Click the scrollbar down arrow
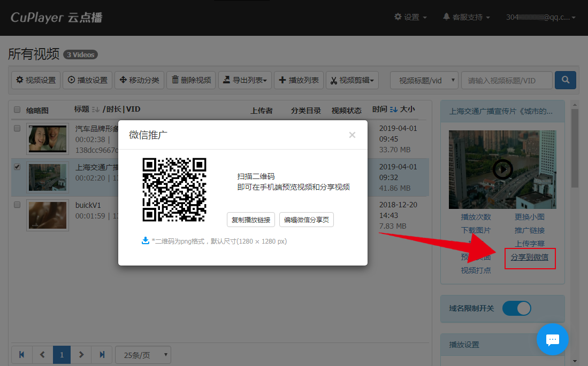 575,361
